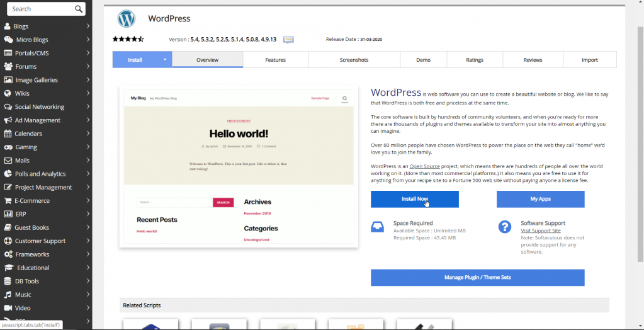Click the Social Networking chat icon
The width and height of the screenshot is (644, 330).
click(x=8, y=107)
